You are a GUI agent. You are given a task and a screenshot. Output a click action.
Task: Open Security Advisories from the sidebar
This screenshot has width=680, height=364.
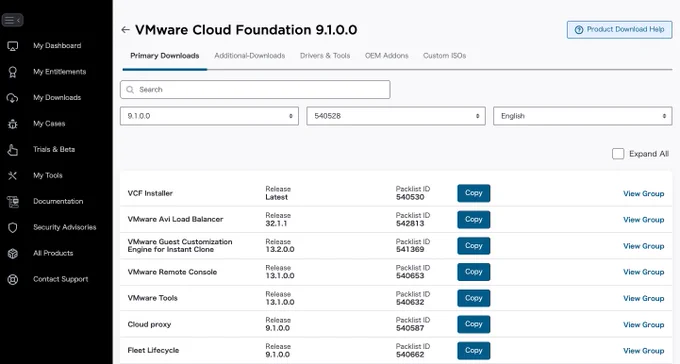pos(65,227)
